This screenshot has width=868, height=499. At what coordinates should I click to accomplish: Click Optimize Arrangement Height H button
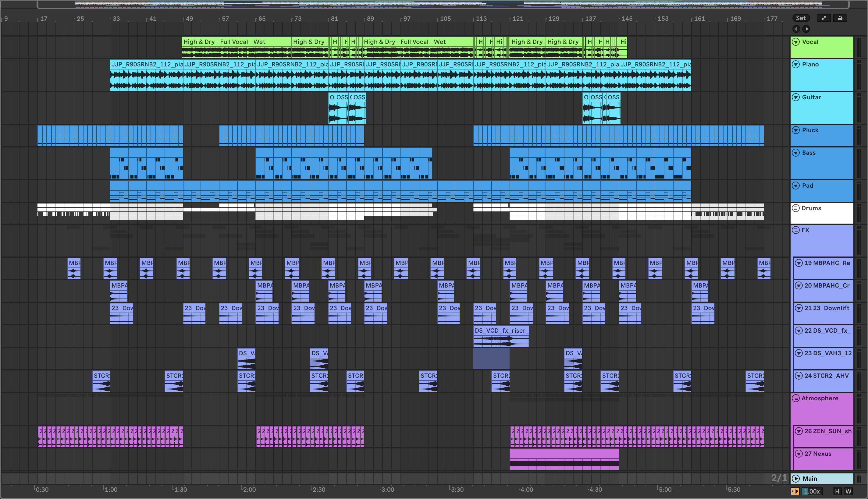pos(837,491)
